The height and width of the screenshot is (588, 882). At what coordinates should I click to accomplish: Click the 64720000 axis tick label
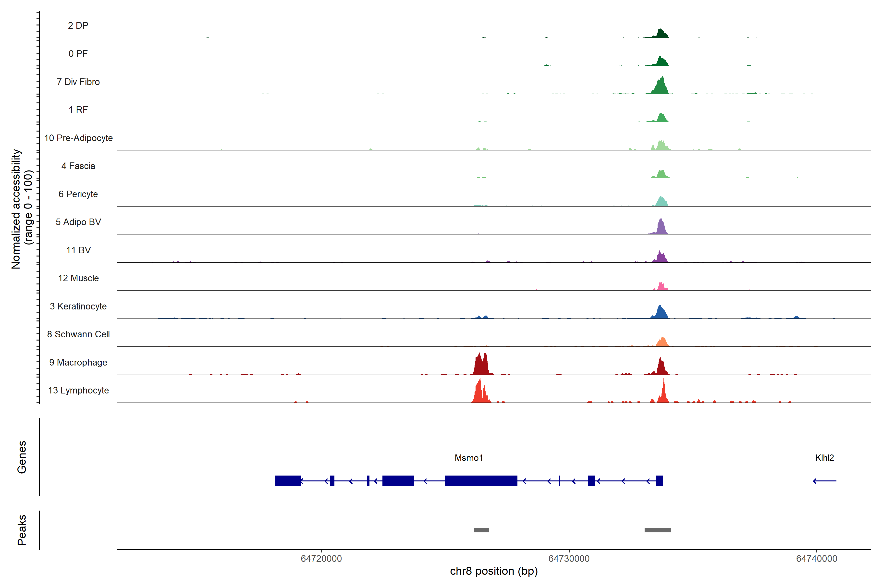[321, 558]
